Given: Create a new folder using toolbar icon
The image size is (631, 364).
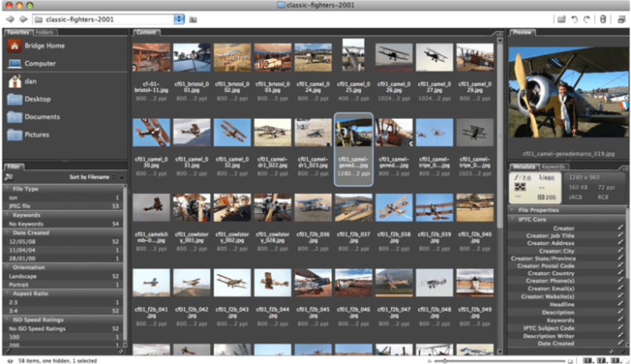Looking at the screenshot, I should coord(561,19).
